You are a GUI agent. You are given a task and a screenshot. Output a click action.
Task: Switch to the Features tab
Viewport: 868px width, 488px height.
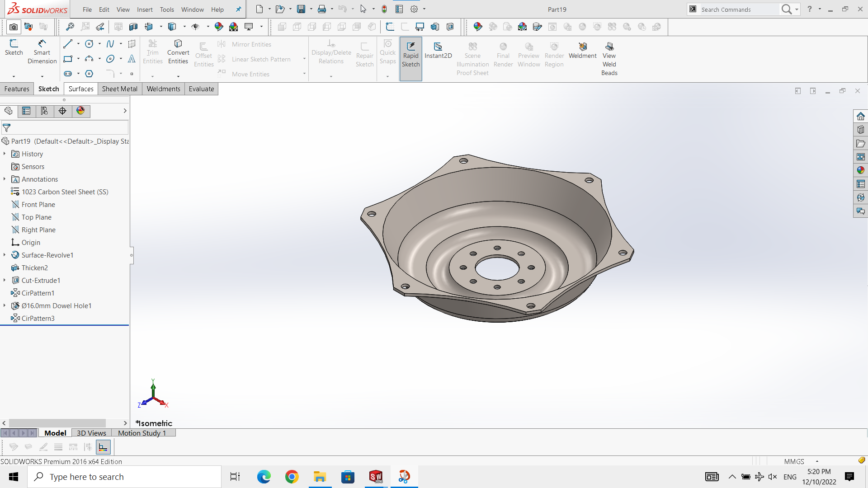click(17, 89)
